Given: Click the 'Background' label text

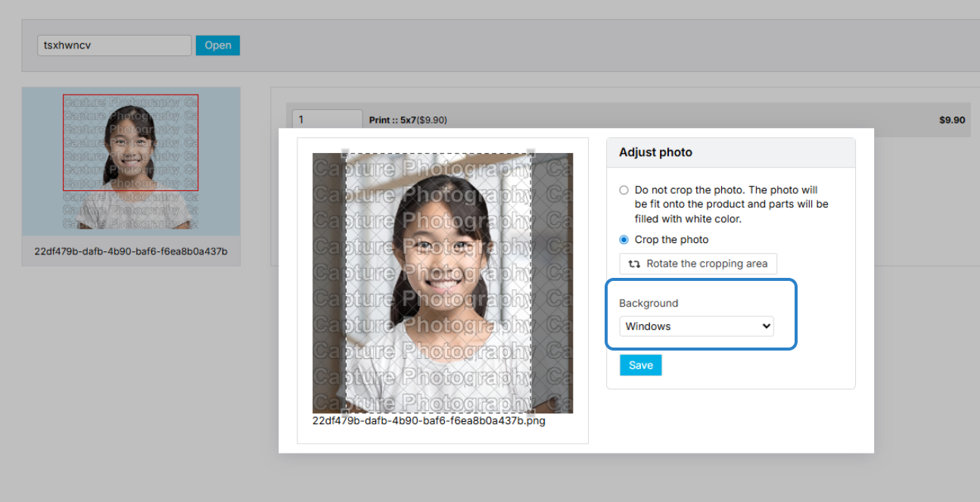Looking at the screenshot, I should click(x=649, y=304).
